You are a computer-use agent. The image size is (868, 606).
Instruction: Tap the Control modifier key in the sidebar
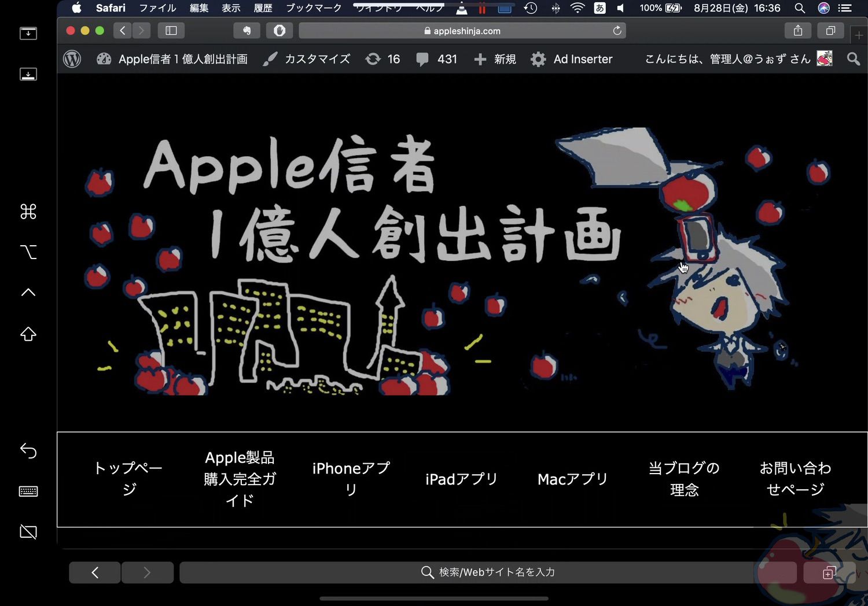[28, 292]
